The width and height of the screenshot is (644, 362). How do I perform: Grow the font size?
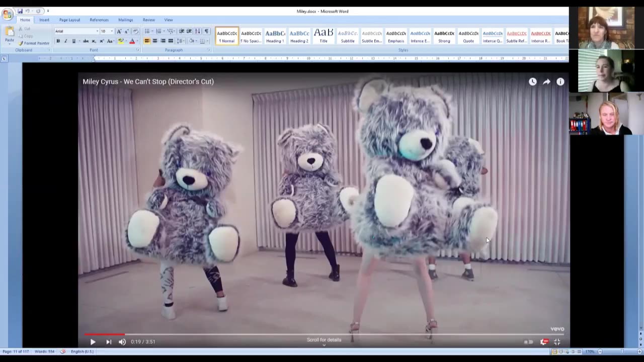tap(119, 31)
